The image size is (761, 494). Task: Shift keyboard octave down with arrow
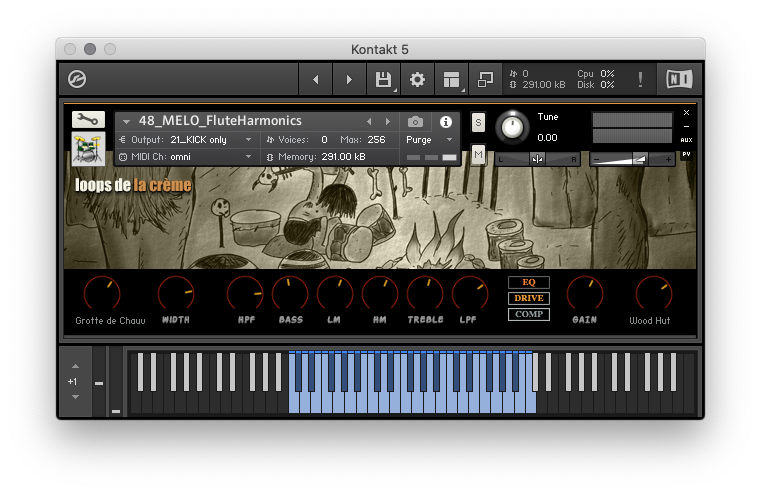pyautogui.click(x=75, y=397)
